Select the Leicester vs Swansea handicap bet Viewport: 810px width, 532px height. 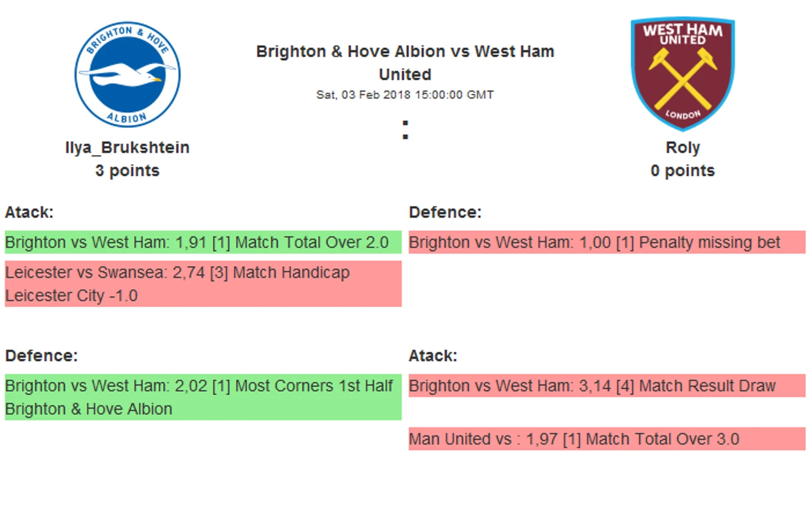click(202, 284)
